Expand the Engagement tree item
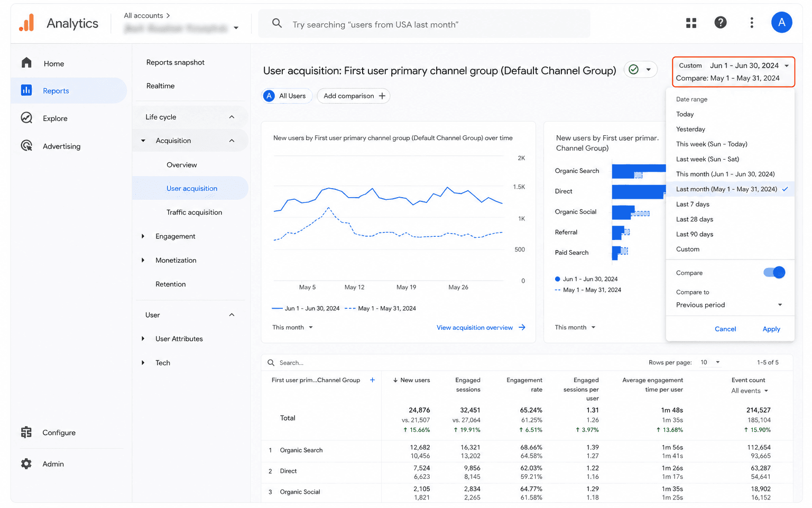 pos(143,236)
